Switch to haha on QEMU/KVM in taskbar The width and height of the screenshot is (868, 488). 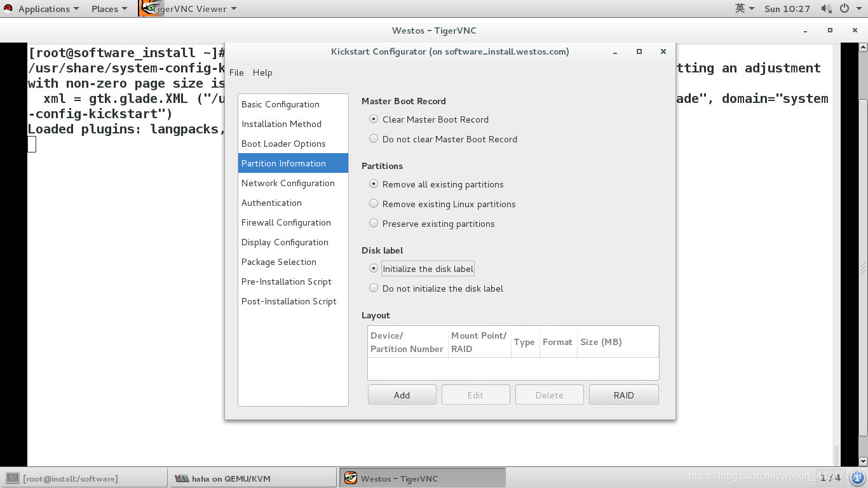tap(253, 478)
